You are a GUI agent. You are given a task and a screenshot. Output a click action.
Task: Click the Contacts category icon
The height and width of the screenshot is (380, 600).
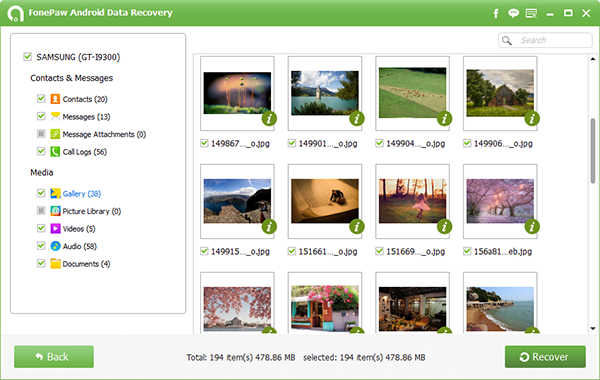[55, 99]
